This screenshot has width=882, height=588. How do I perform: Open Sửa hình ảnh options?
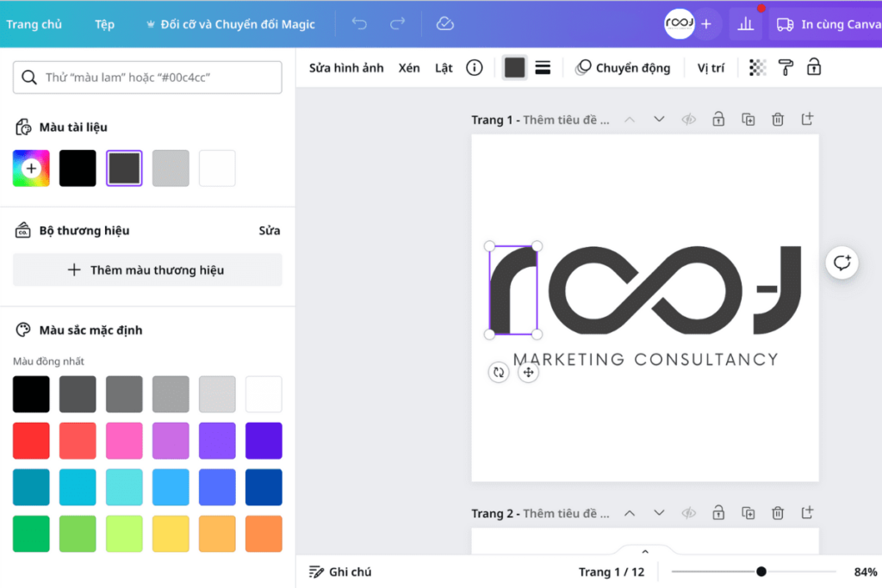[346, 68]
